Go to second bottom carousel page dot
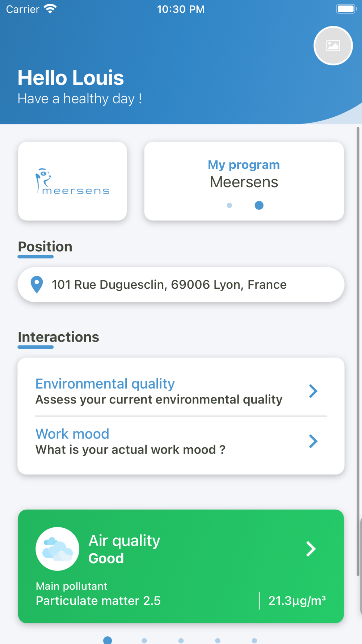 144,641
